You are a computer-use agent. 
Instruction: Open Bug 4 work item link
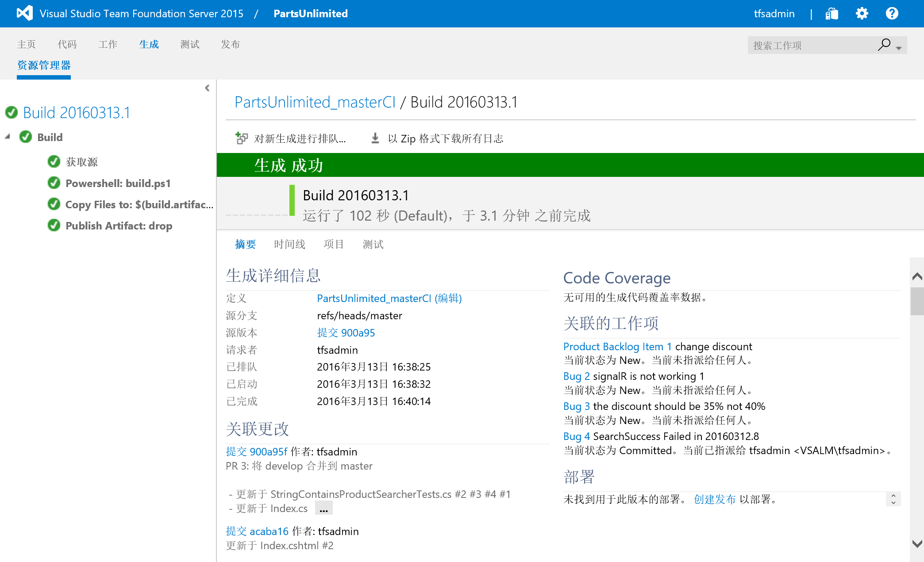[577, 436]
